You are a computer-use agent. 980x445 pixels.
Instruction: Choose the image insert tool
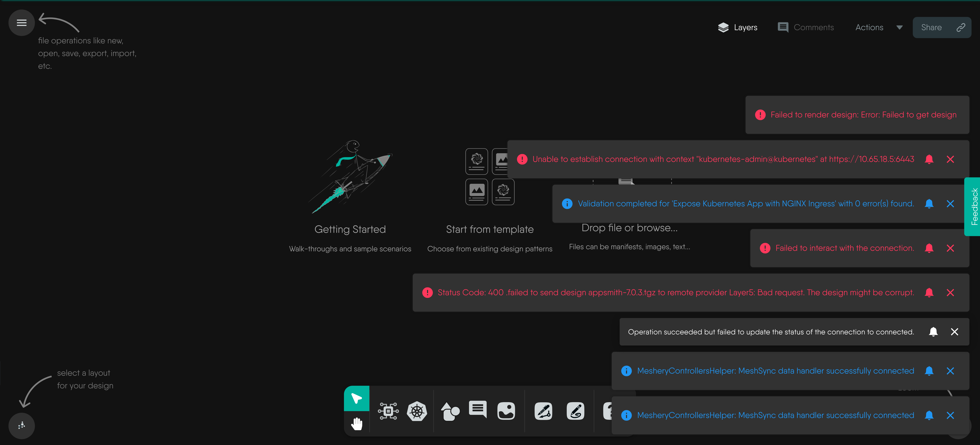506,411
